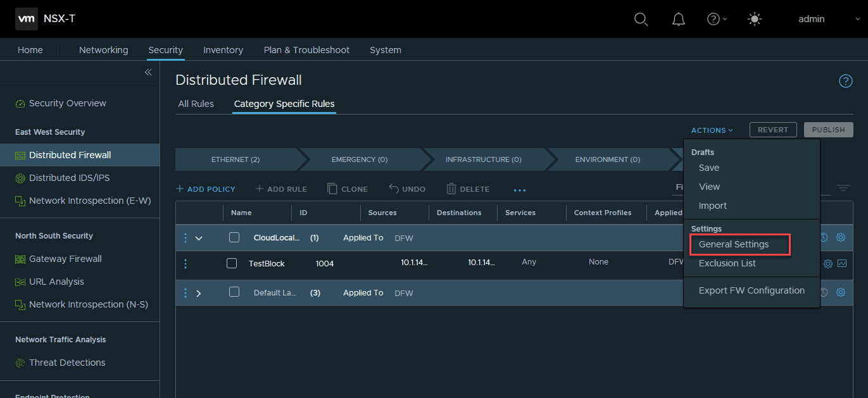Select the EMERGENCY (0) category
This screenshot has width=868, height=398.
[x=360, y=159]
